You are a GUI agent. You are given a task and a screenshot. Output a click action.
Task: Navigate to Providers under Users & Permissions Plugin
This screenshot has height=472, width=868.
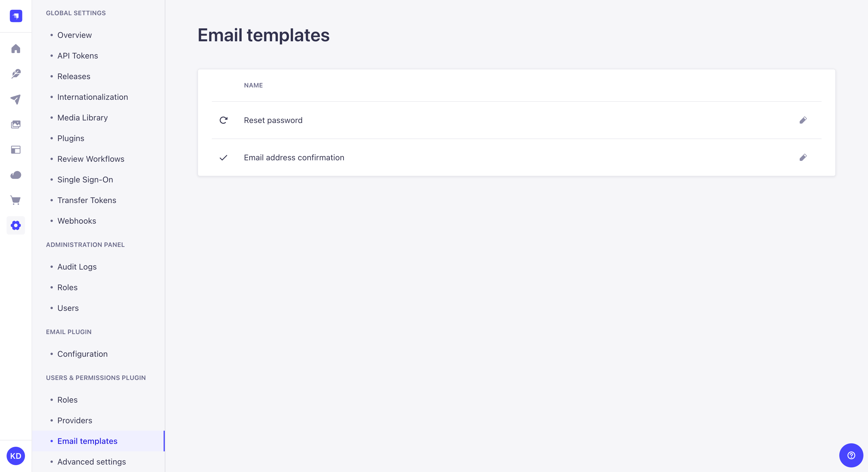(x=74, y=420)
